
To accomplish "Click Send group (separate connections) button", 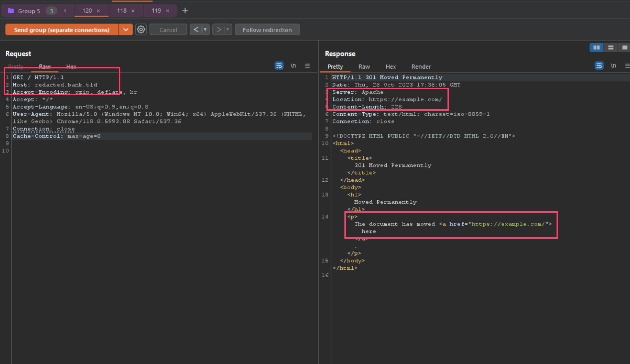I will point(62,30).
